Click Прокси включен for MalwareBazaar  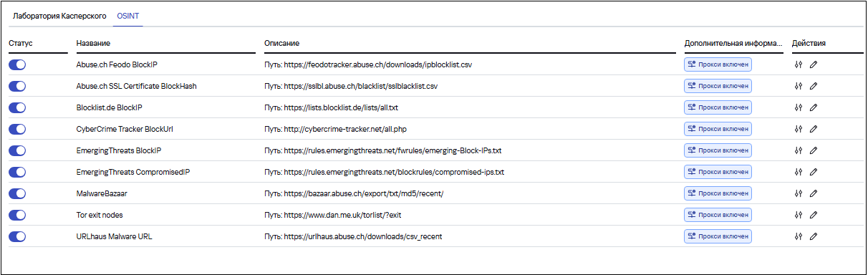[x=718, y=193]
